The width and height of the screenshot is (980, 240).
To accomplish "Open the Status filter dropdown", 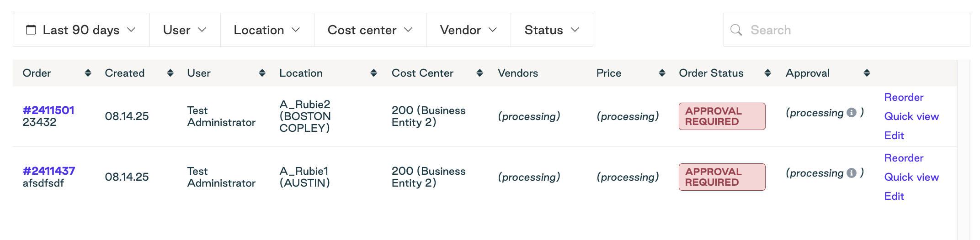I will [552, 30].
